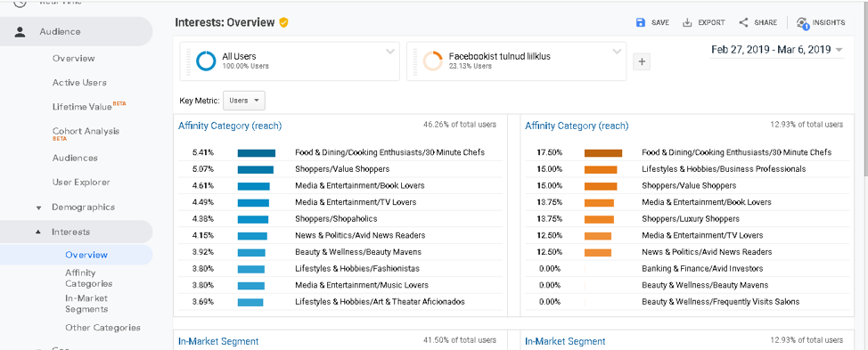Select In-Market Segments menu item

(x=87, y=304)
